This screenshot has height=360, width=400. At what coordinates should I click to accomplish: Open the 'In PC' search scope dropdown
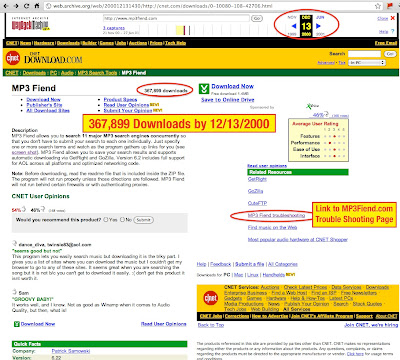[x=367, y=62]
